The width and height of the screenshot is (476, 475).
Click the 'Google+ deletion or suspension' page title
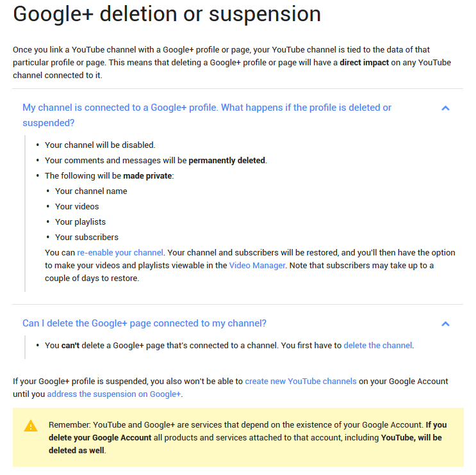(167, 14)
